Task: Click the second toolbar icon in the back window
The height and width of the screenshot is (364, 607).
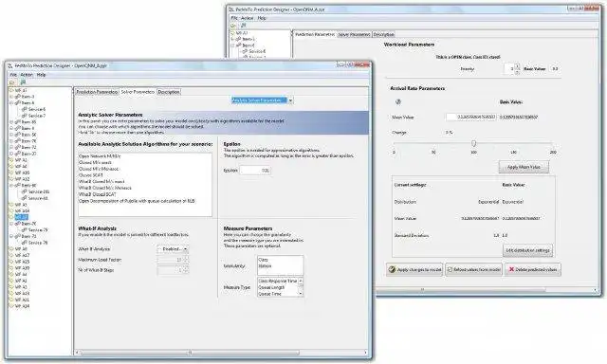Action: [244, 26]
